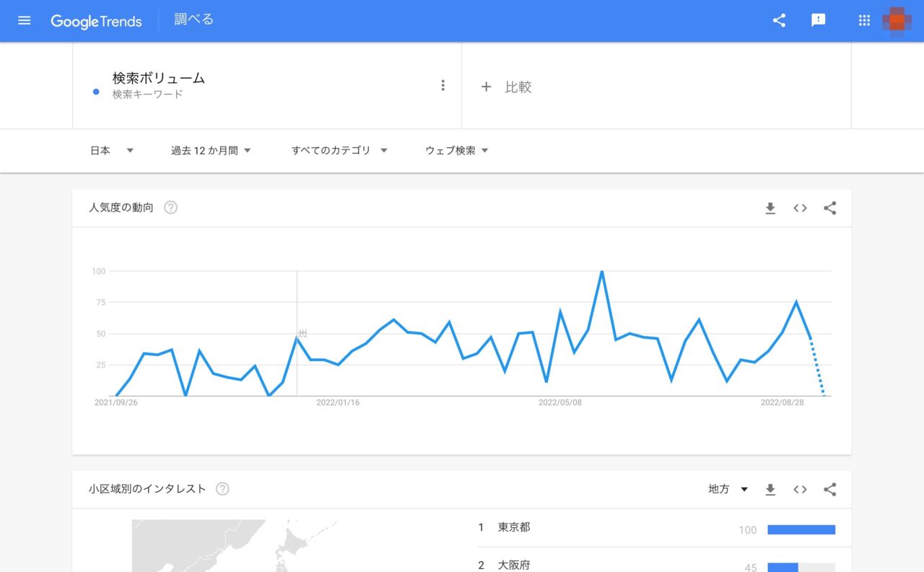924x572 pixels.
Task: Download the 人気度の動向 chart data as CSV
Action: coord(770,208)
